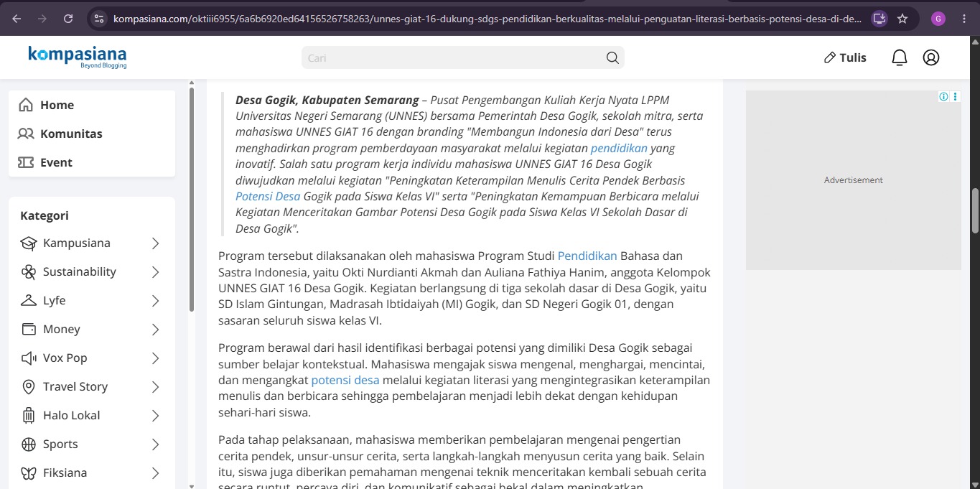The width and height of the screenshot is (980, 489).
Task: Expand the Fiksiana category chevron
Action: [155, 473]
